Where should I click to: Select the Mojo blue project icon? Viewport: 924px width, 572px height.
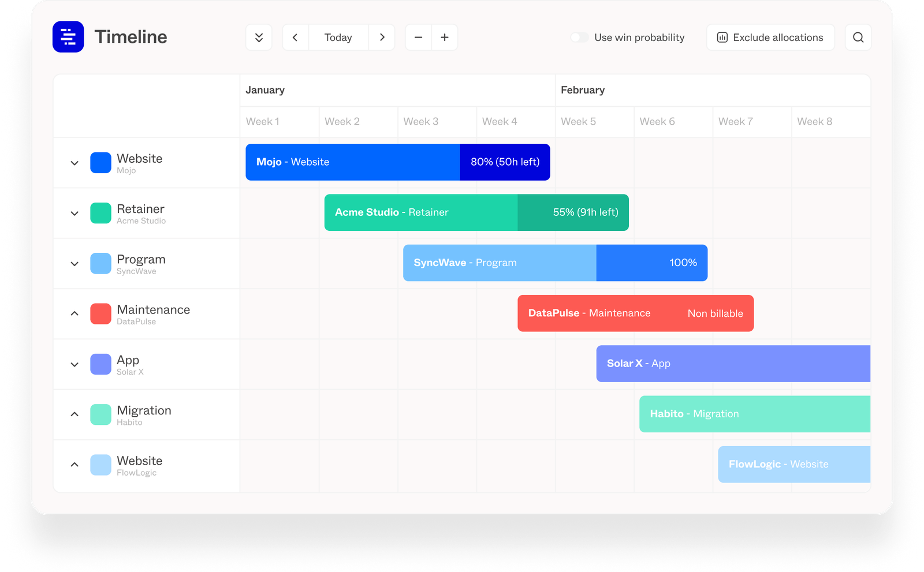(x=100, y=162)
